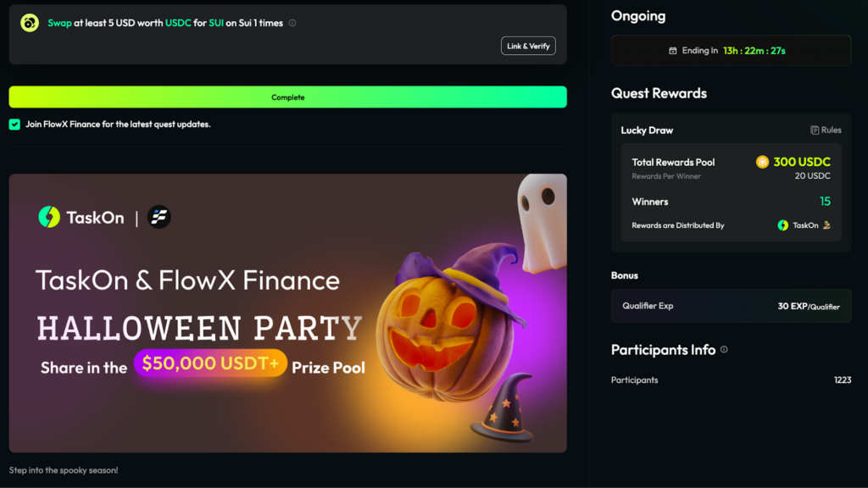Click the TaskOn lightning logo in banner
Viewport: 868px width, 488px height.
click(49, 217)
